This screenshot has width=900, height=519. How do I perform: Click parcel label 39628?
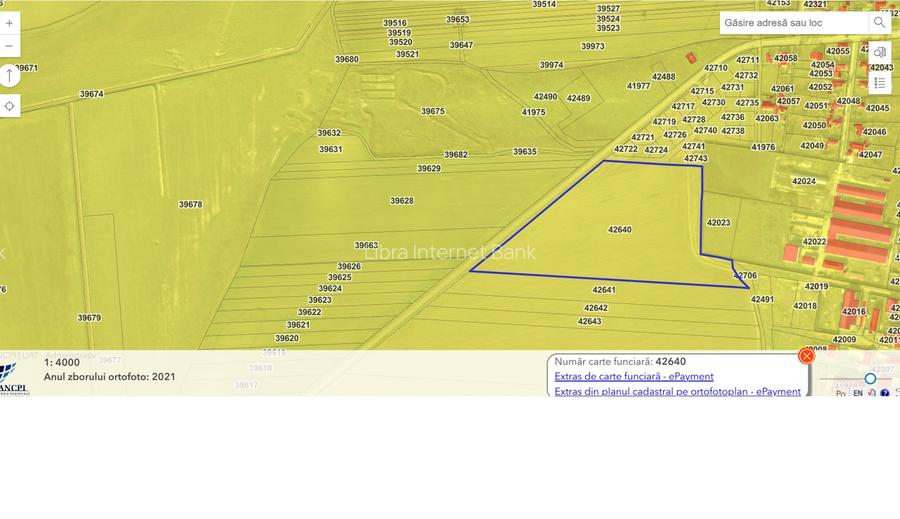point(401,201)
